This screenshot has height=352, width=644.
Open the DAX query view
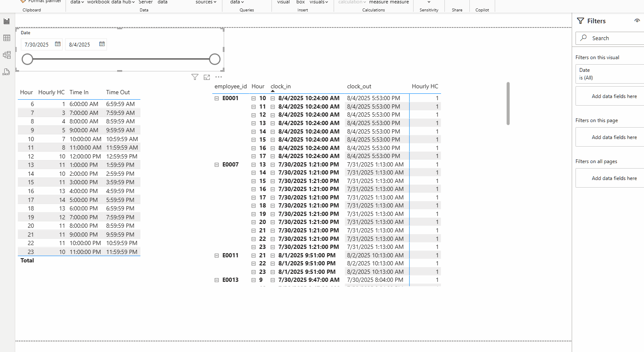[x=7, y=72]
